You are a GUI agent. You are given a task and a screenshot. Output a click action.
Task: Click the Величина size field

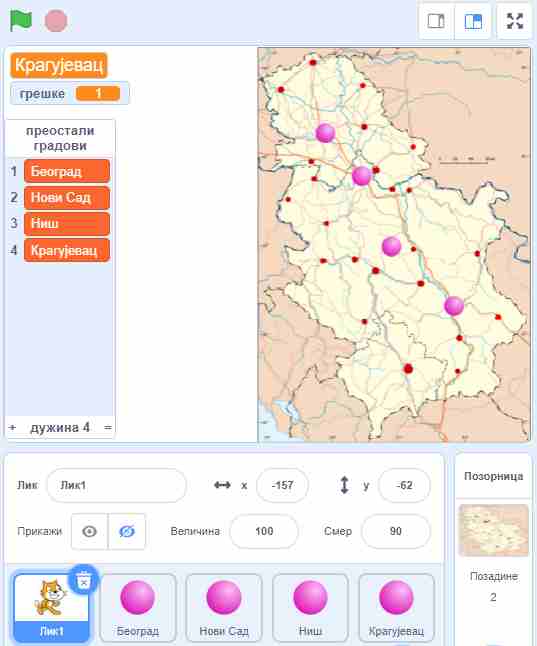tap(264, 531)
